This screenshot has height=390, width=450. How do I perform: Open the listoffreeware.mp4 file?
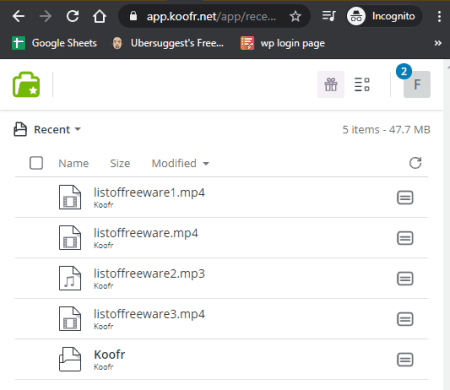coord(146,233)
